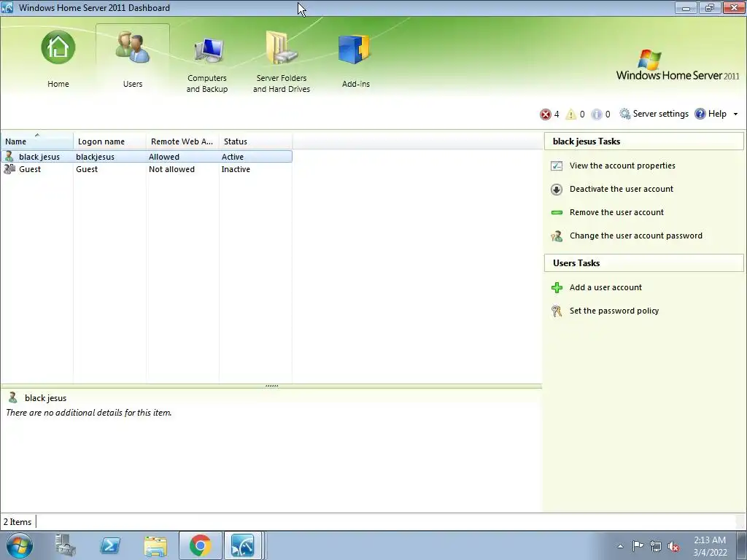Click the taskbar clock showing 2:13 AM
The height and width of the screenshot is (560, 747).
click(x=710, y=546)
